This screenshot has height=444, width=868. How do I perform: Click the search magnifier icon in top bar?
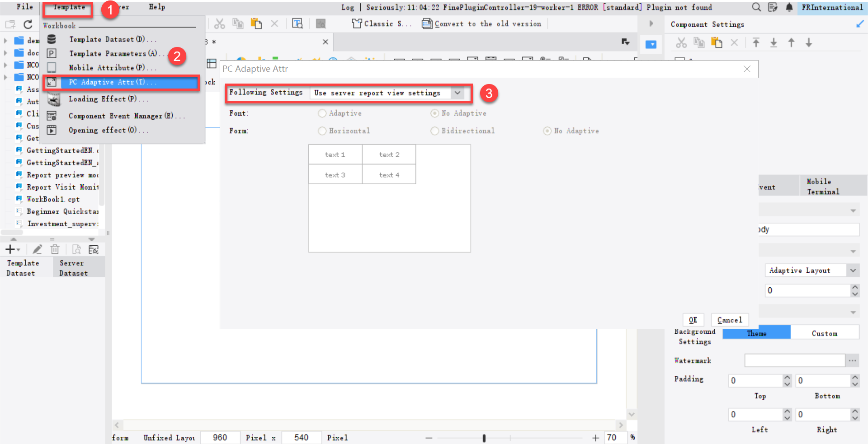[x=756, y=7]
